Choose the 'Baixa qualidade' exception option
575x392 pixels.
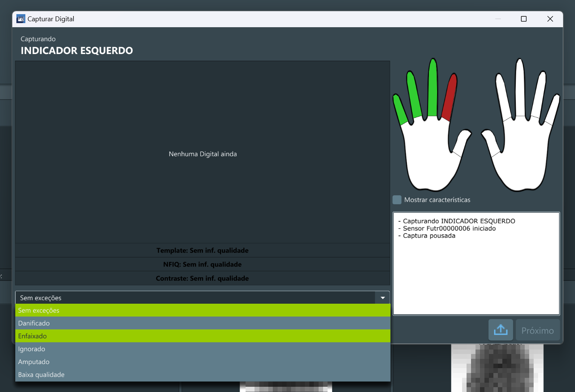point(203,374)
